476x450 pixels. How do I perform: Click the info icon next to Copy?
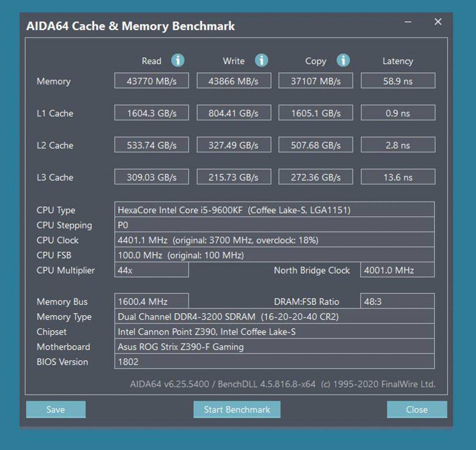(343, 60)
